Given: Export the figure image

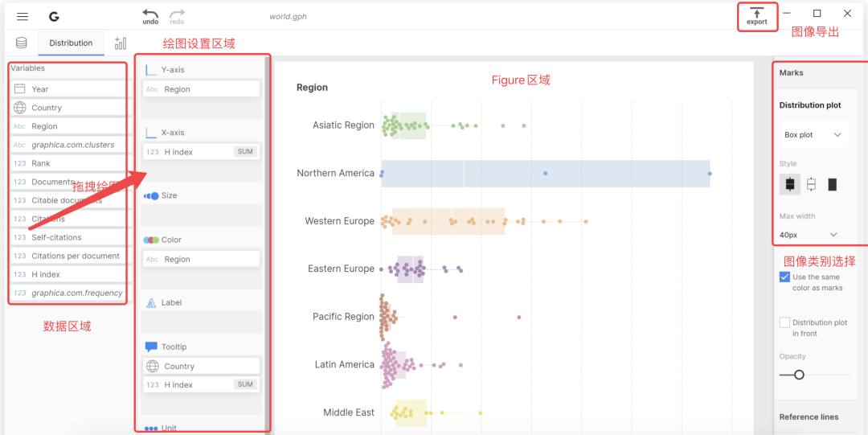Looking at the screenshot, I should [757, 17].
